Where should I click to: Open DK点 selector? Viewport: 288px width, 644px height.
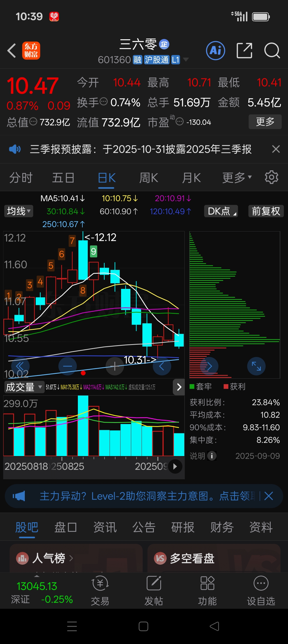point(221,211)
